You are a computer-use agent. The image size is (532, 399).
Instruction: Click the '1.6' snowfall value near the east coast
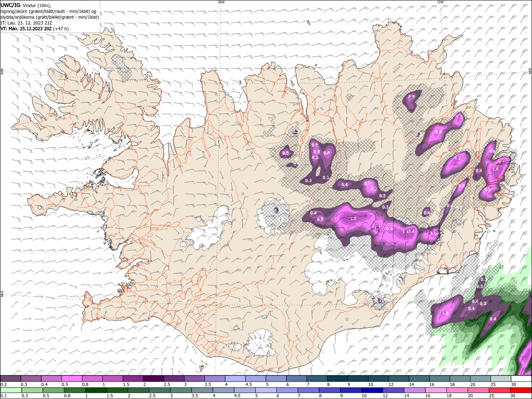pos(495,170)
